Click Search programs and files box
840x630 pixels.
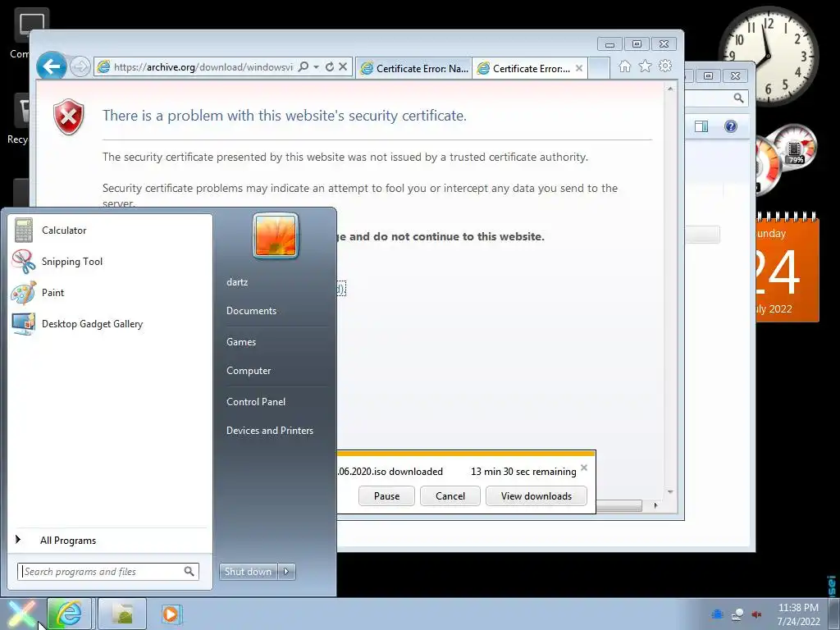pos(107,572)
